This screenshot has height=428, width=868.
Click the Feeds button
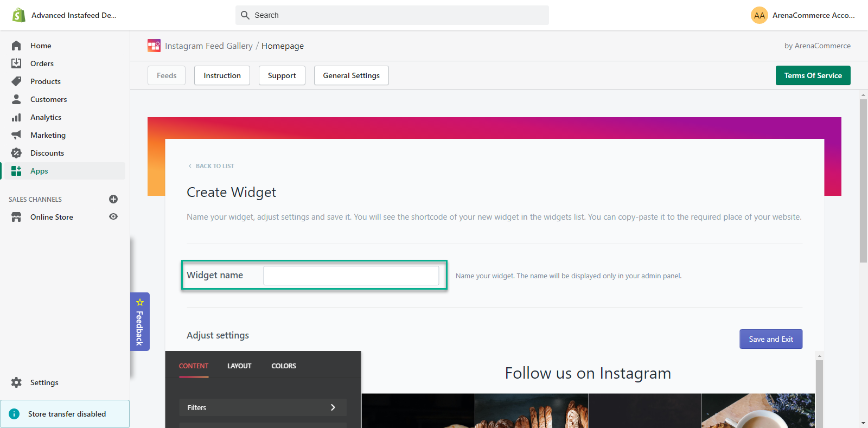167,75
